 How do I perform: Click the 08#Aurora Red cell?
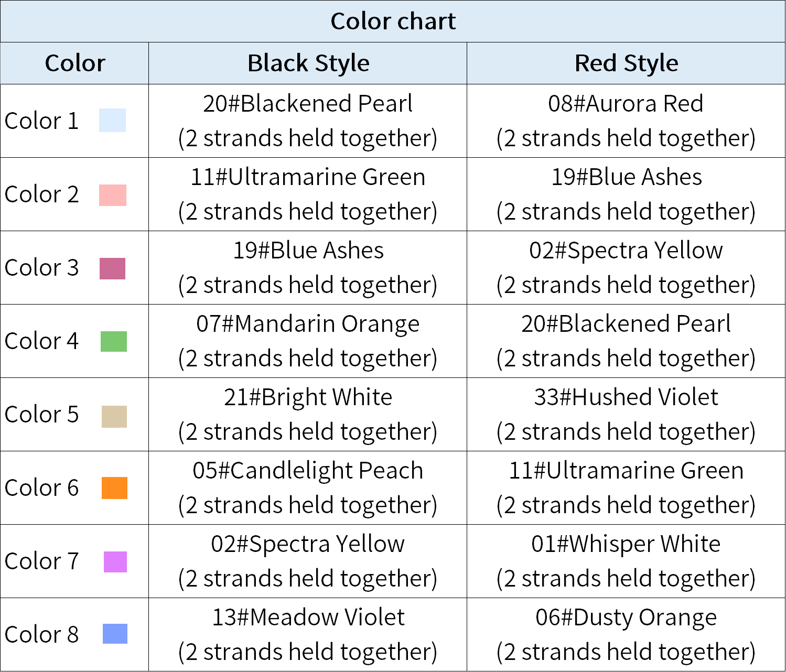click(x=626, y=121)
